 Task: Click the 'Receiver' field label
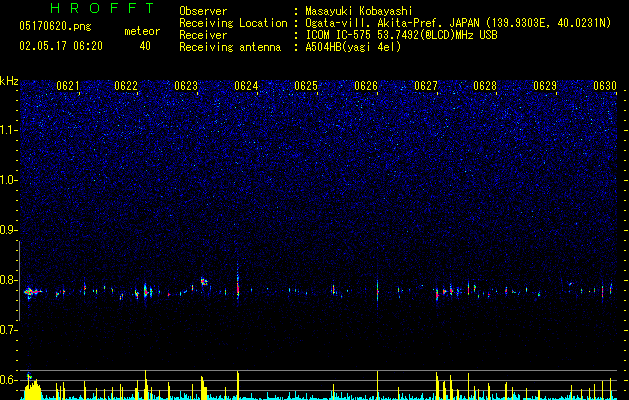click(203, 35)
